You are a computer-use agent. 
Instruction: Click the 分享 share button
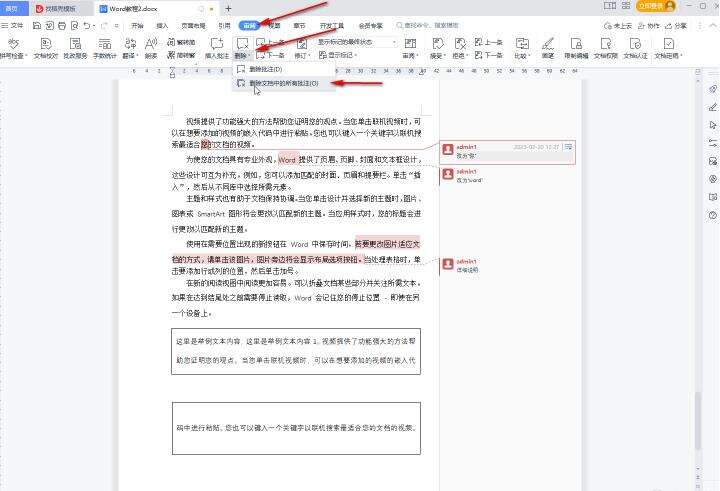tap(675, 26)
